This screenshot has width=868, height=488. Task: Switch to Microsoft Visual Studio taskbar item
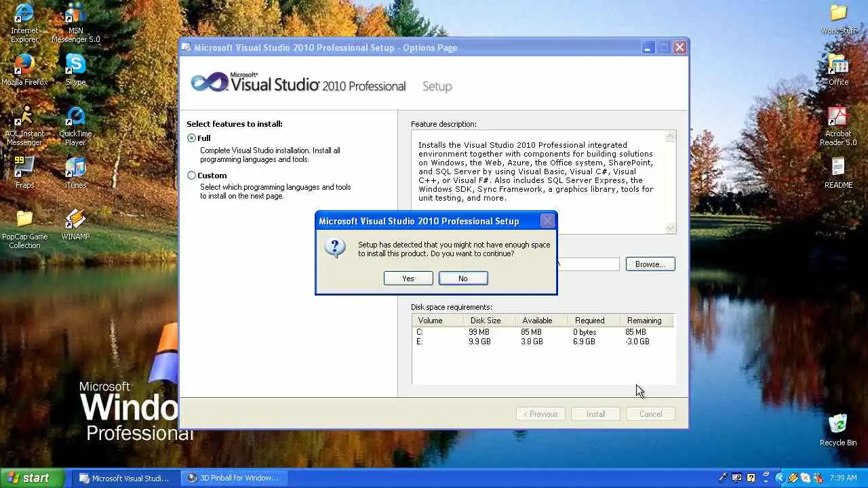(125, 478)
